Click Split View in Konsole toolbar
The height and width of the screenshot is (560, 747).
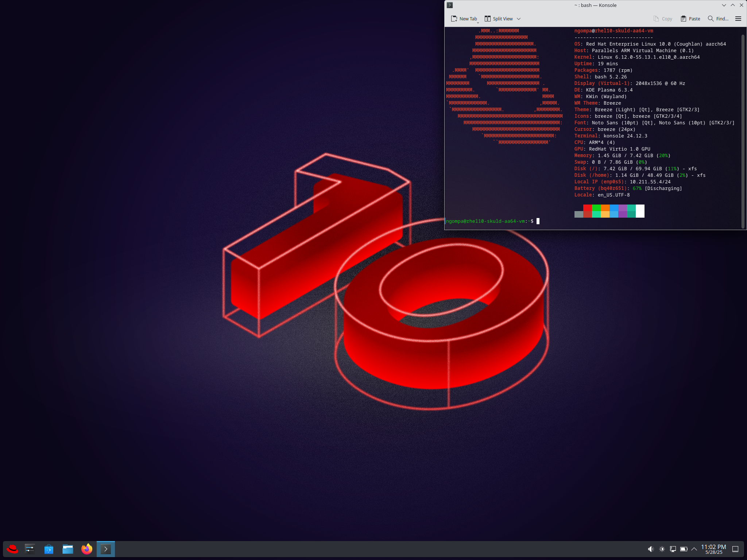[499, 19]
